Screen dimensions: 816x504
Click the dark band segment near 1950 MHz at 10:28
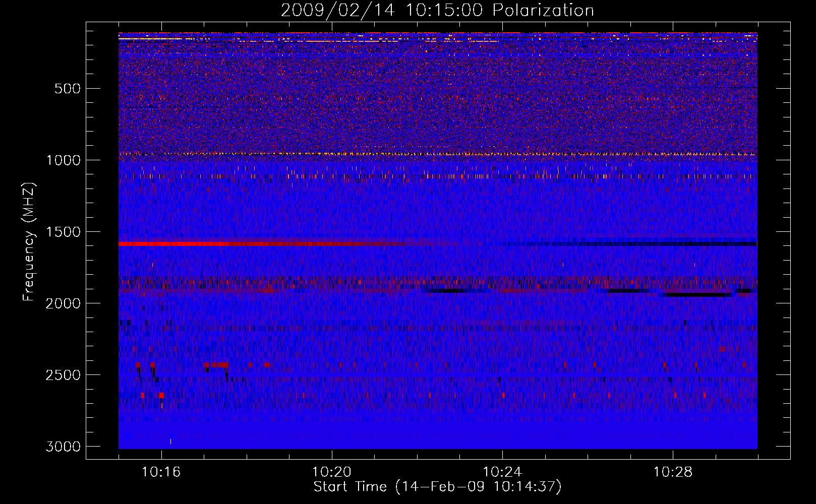point(697,295)
